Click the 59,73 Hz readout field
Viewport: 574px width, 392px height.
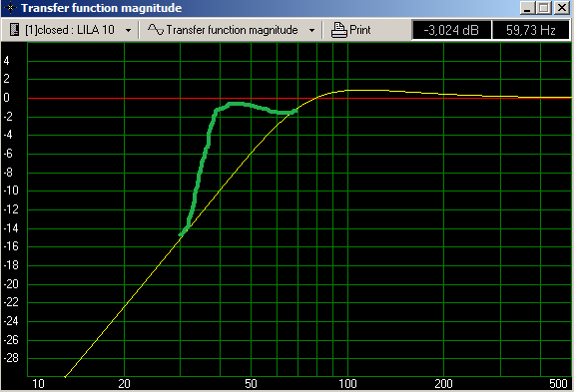coord(531,30)
